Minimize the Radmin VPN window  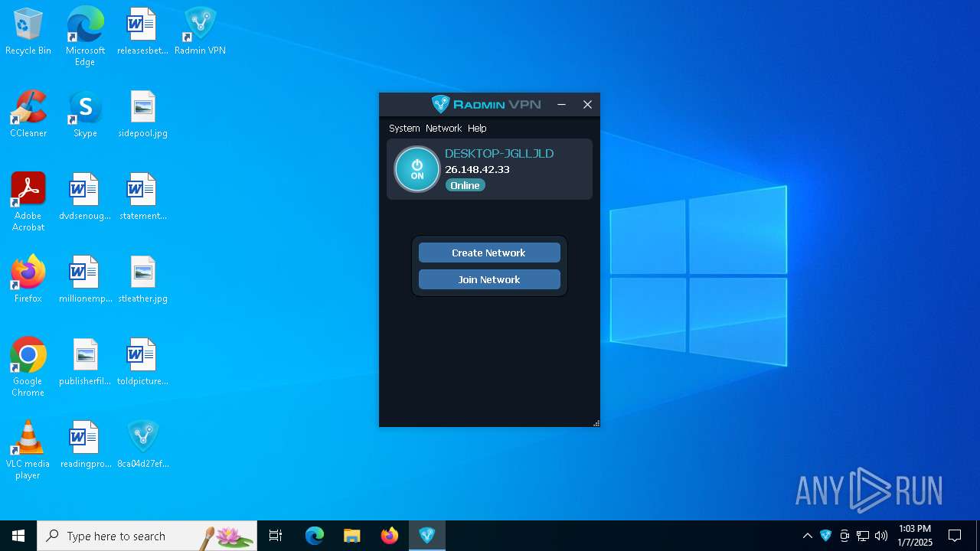pyautogui.click(x=561, y=105)
